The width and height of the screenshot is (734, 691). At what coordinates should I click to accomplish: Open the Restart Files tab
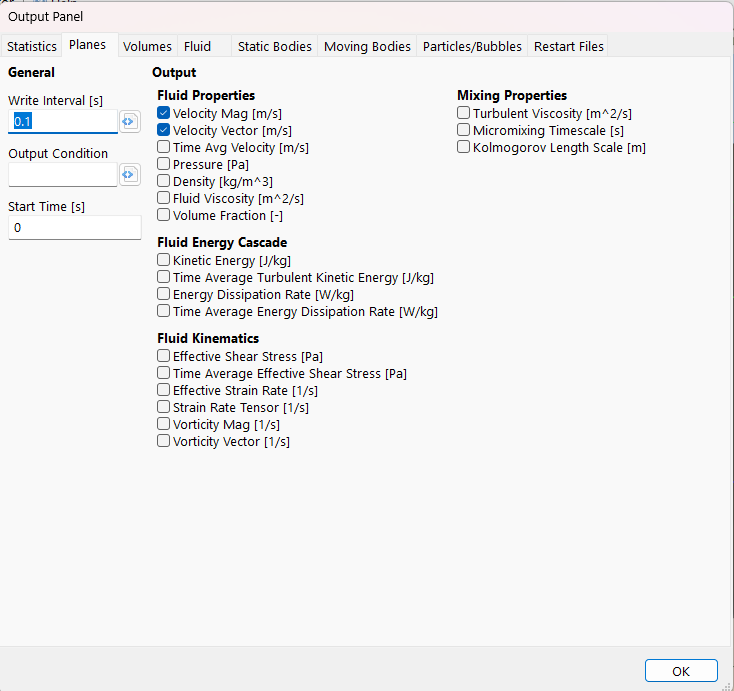(x=569, y=47)
